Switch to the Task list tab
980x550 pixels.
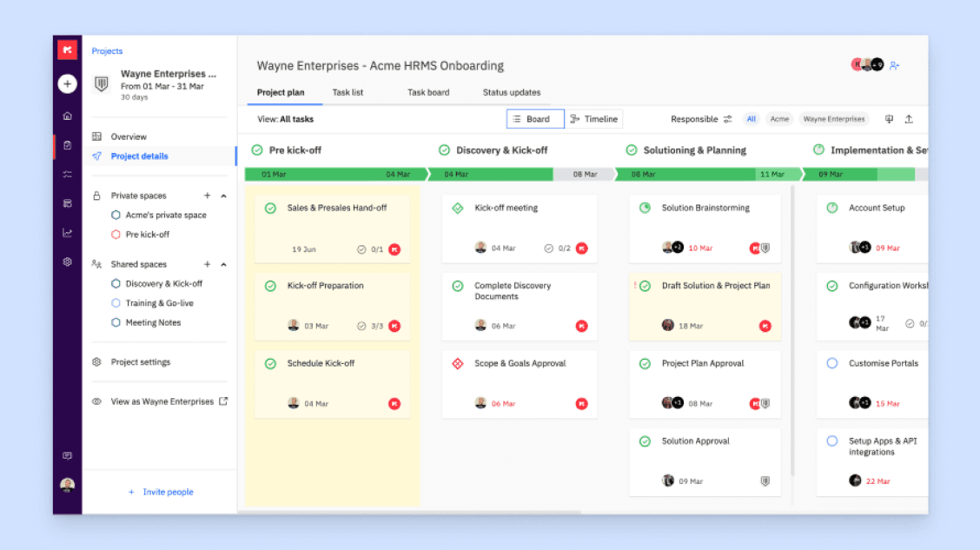tap(348, 92)
